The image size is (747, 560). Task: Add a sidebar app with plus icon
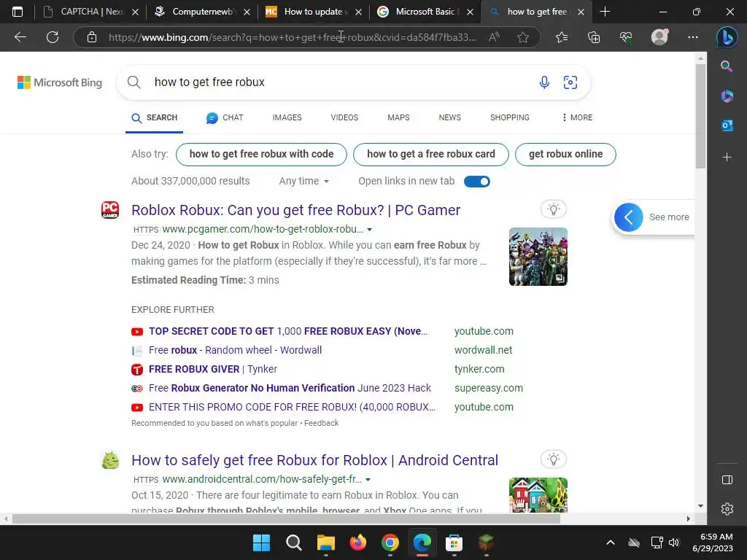click(727, 157)
